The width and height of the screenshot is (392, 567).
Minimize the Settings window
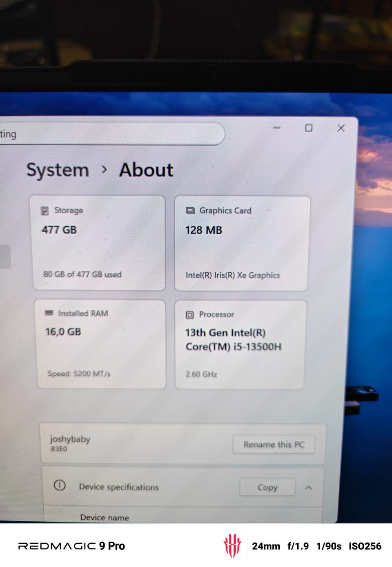pos(277,128)
